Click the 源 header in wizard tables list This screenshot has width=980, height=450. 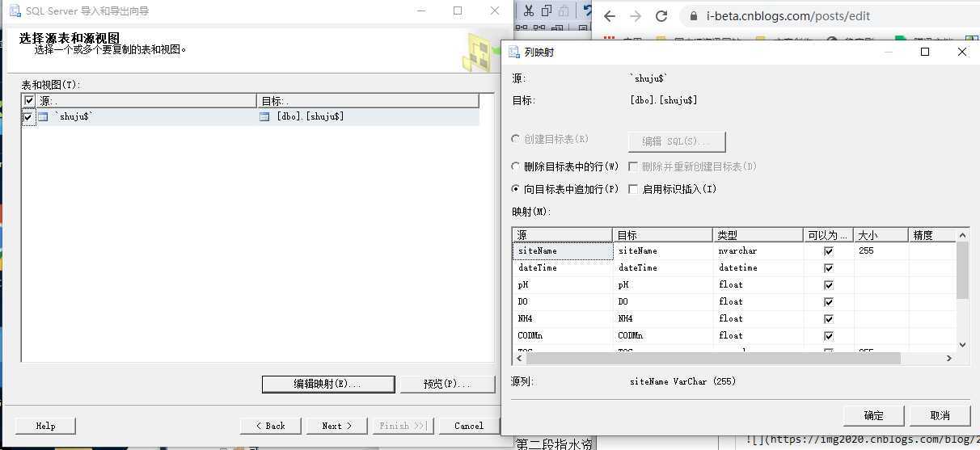pos(146,101)
